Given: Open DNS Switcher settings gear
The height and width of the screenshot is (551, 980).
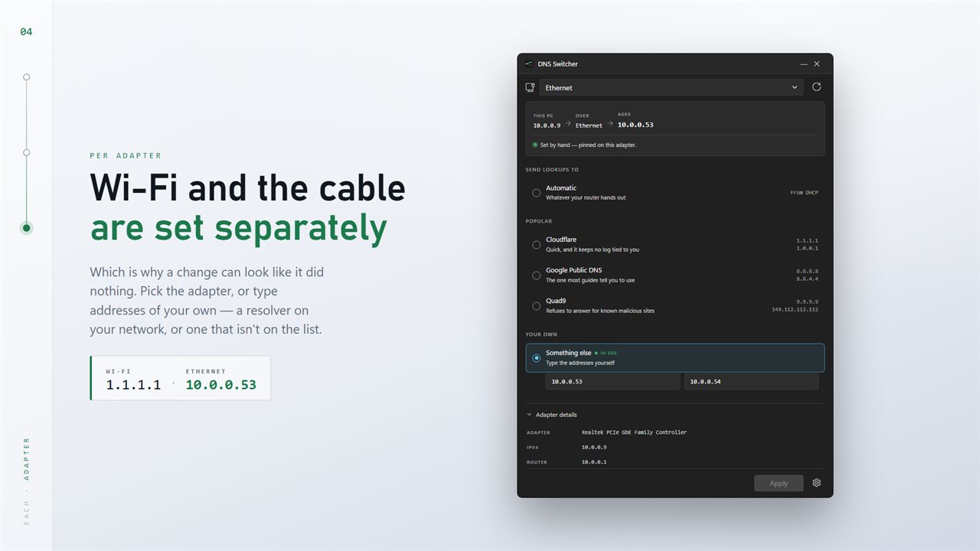Looking at the screenshot, I should [817, 483].
